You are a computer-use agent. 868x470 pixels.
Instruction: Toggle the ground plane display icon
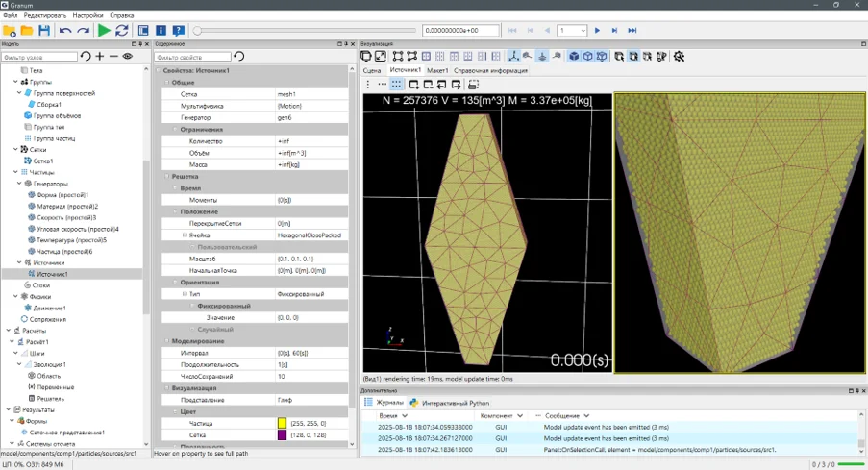(x=542, y=56)
